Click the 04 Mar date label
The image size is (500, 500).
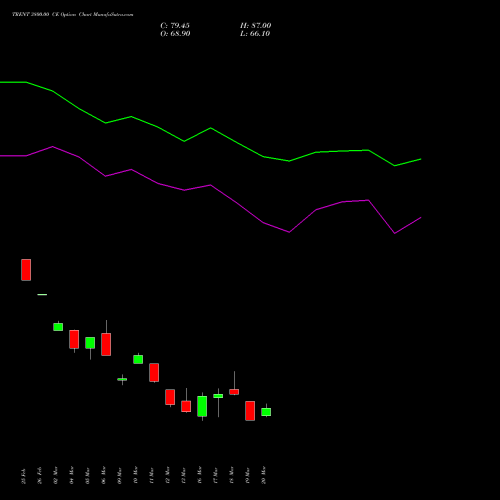click(x=71, y=476)
